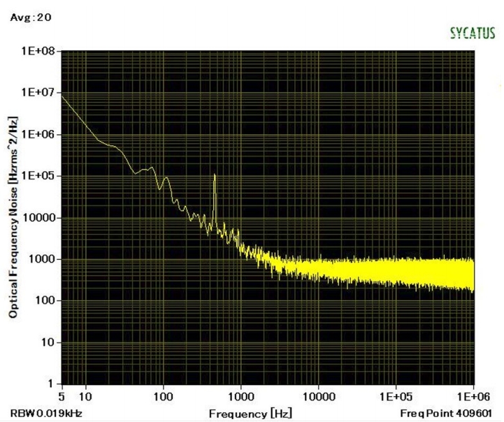Image resolution: width=504 pixels, height=422 pixels.
Task: Click the 100 x-axis tick label
Action: coord(163,395)
